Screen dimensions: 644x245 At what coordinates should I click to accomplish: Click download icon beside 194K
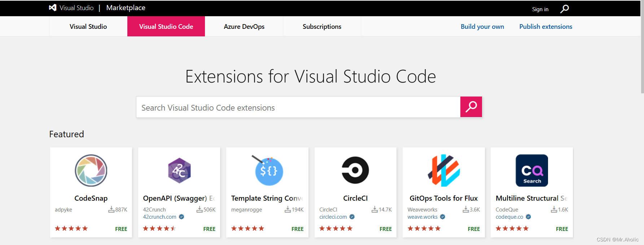pyautogui.click(x=288, y=209)
